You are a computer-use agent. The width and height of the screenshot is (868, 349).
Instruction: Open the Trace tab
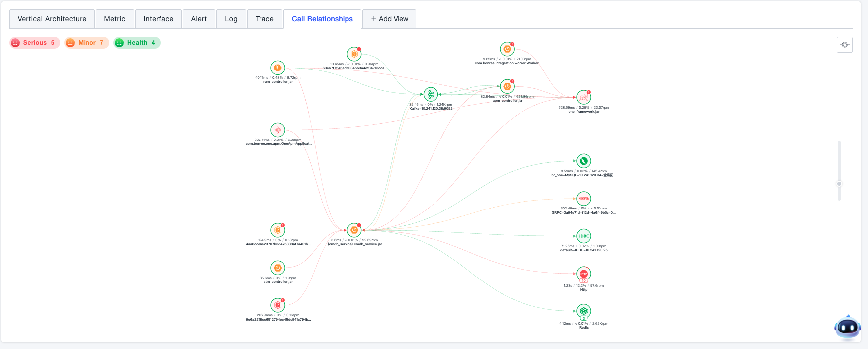pyautogui.click(x=264, y=19)
